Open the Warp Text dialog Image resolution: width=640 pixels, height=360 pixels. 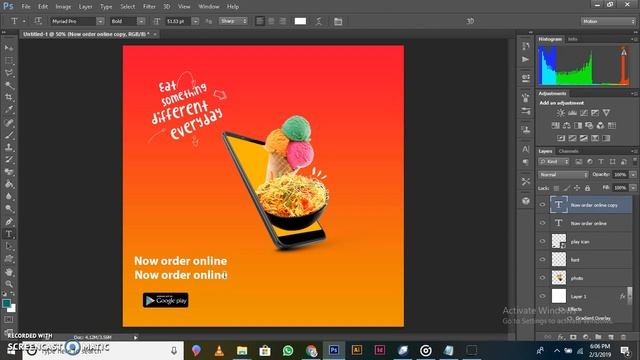319,21
